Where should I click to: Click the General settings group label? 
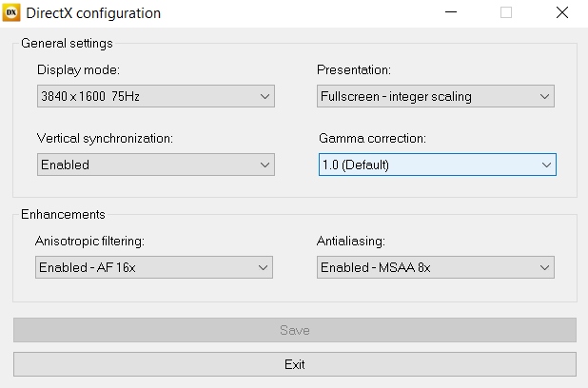pyautogui.click(x=67, y=44)
